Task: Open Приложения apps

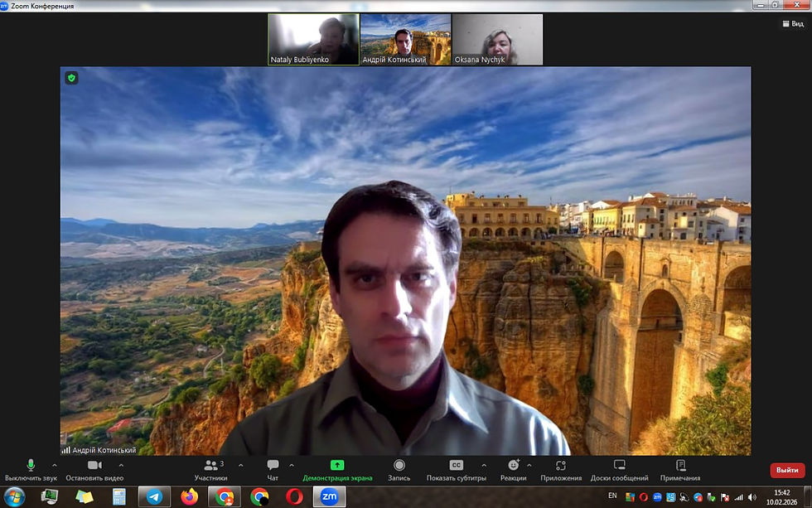Action: 561,470
